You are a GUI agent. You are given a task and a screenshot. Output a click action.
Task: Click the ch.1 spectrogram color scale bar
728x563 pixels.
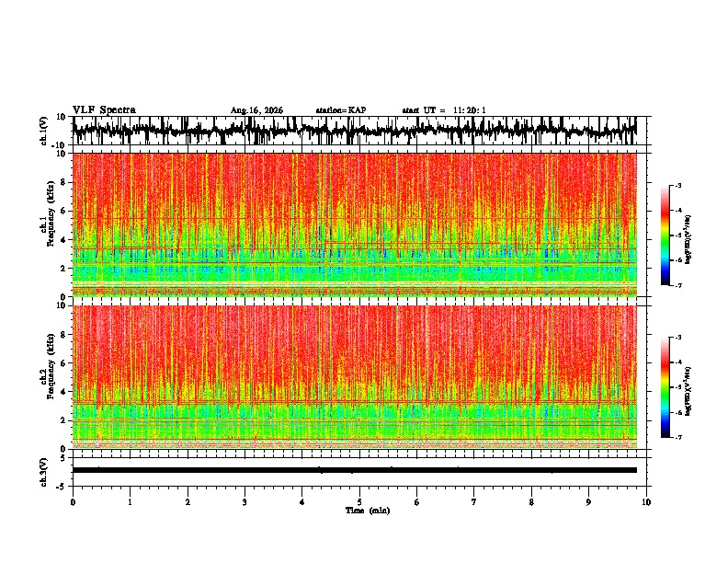(665, 236)
